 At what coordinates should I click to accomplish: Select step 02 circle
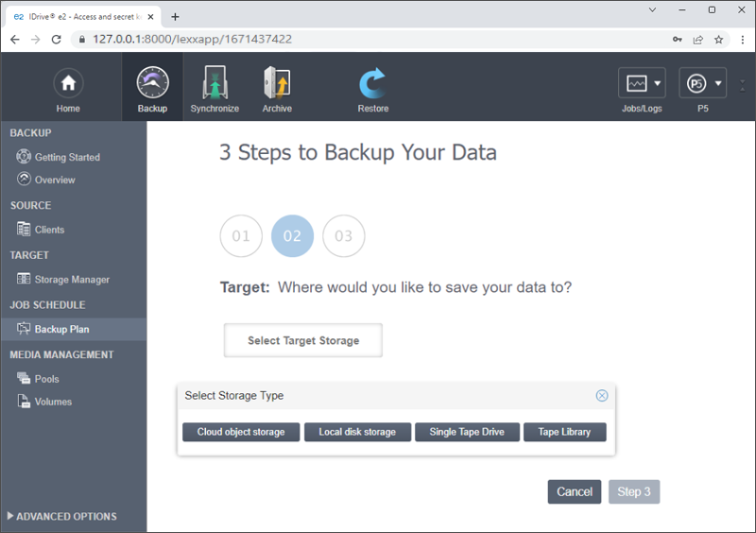(292, 236)
